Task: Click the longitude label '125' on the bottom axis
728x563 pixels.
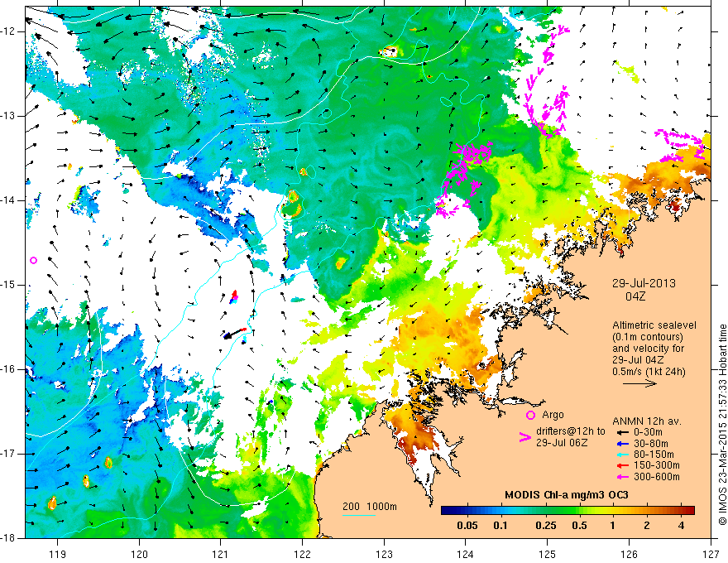Action: pos(548,554)
